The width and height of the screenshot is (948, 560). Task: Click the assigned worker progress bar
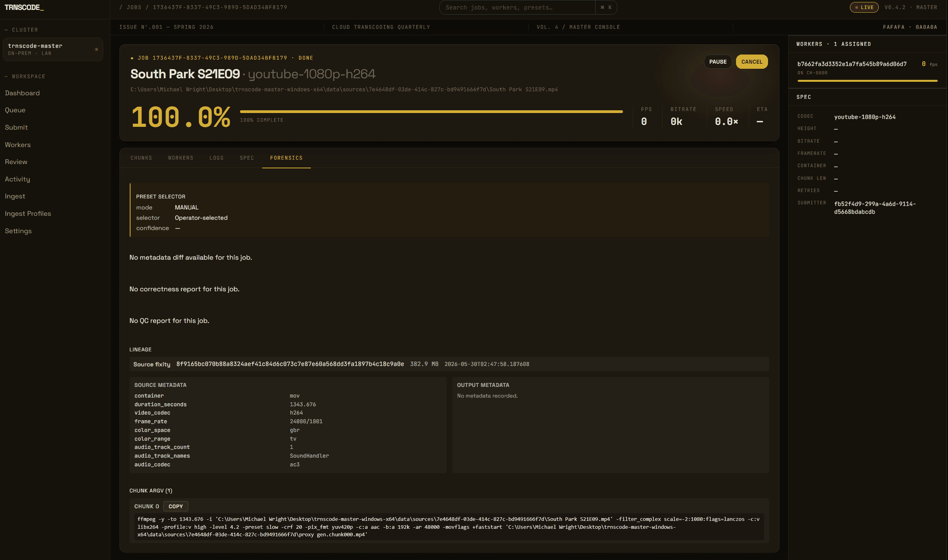[867, 81]
